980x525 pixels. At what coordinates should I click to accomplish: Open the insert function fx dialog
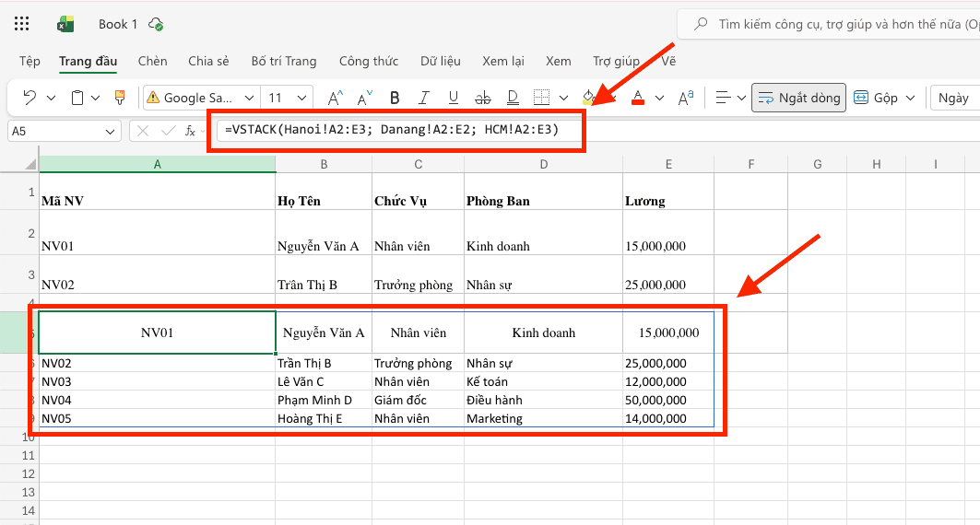tap(190, 131)
